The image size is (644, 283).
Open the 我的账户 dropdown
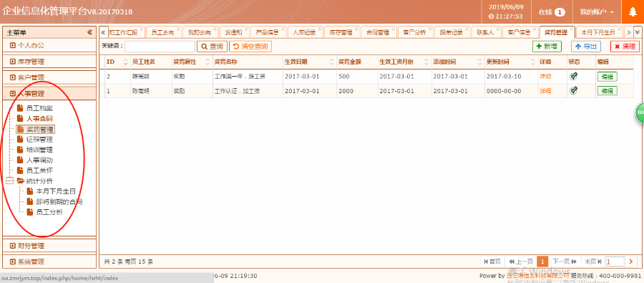click(597, 12)
